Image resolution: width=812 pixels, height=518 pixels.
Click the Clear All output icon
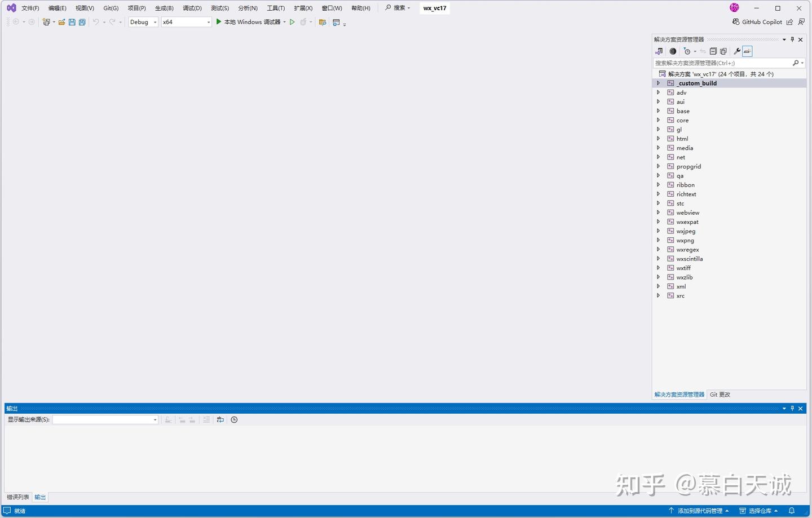[x=206, y=419]
